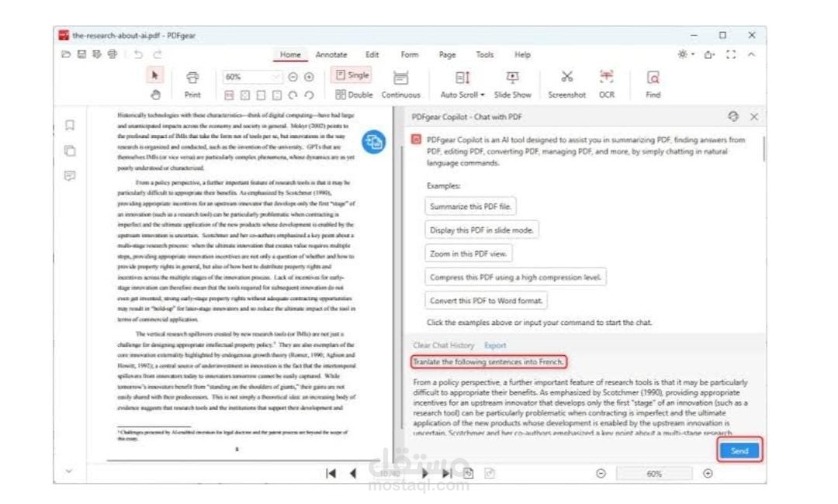Click 'Zoom in this PDF view.' example

(x=468, y=254)
